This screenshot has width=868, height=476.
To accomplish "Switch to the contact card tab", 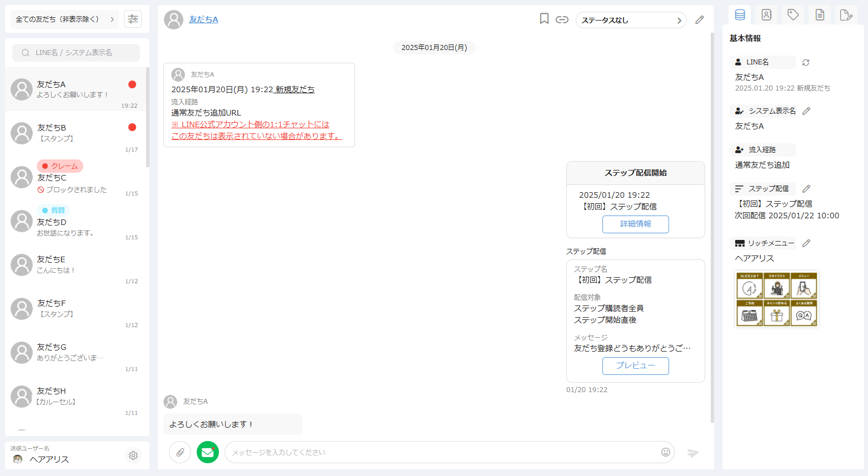I will point(766,15).
